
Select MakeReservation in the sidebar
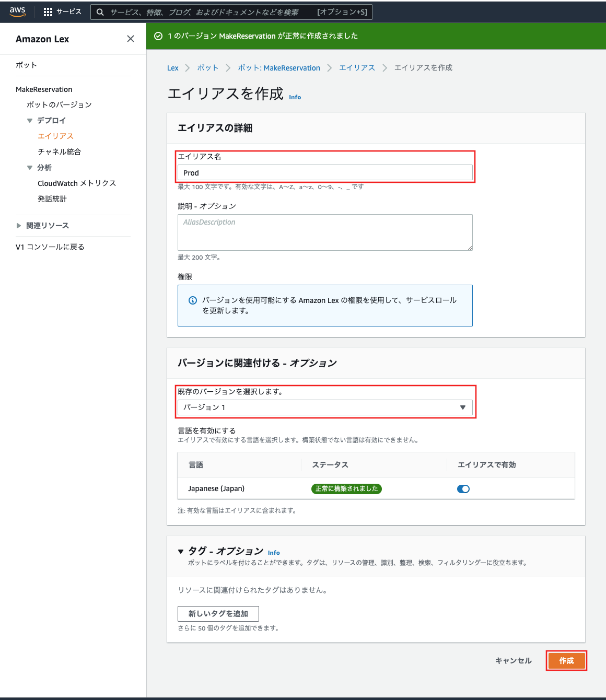[44, 89]
